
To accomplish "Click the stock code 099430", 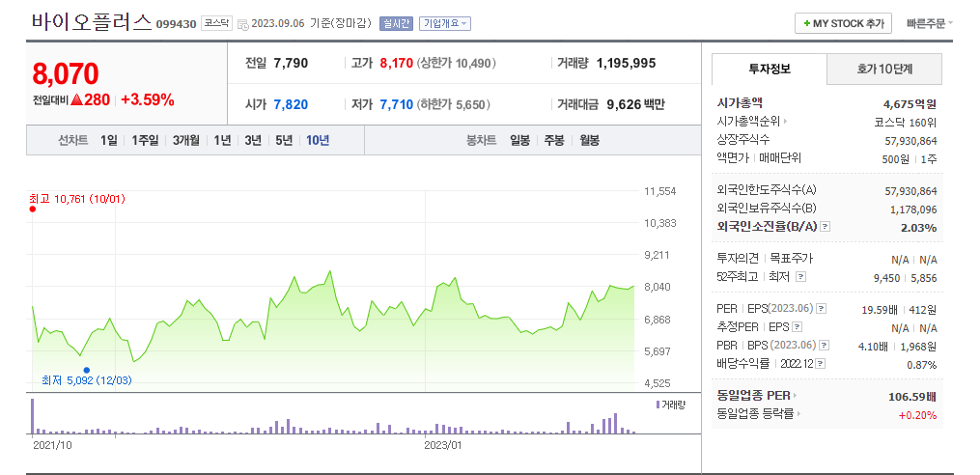I will (x=177, y=24).
